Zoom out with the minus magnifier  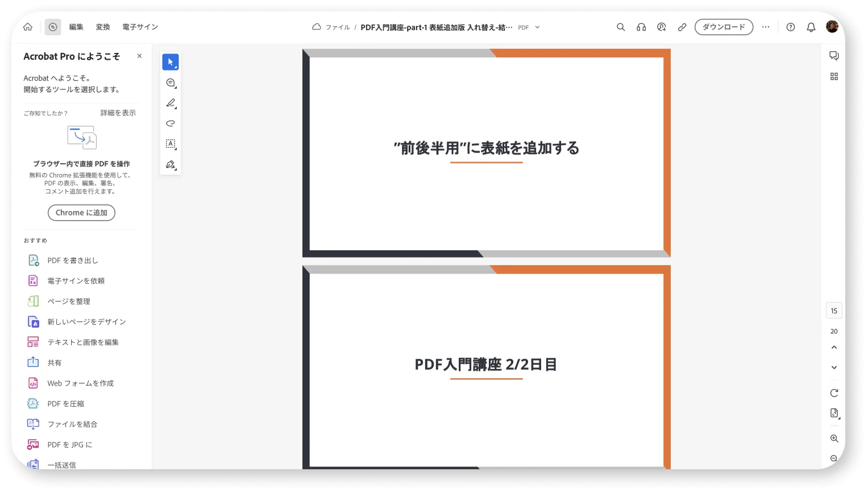pyautogui.click(x=834, y=458)
